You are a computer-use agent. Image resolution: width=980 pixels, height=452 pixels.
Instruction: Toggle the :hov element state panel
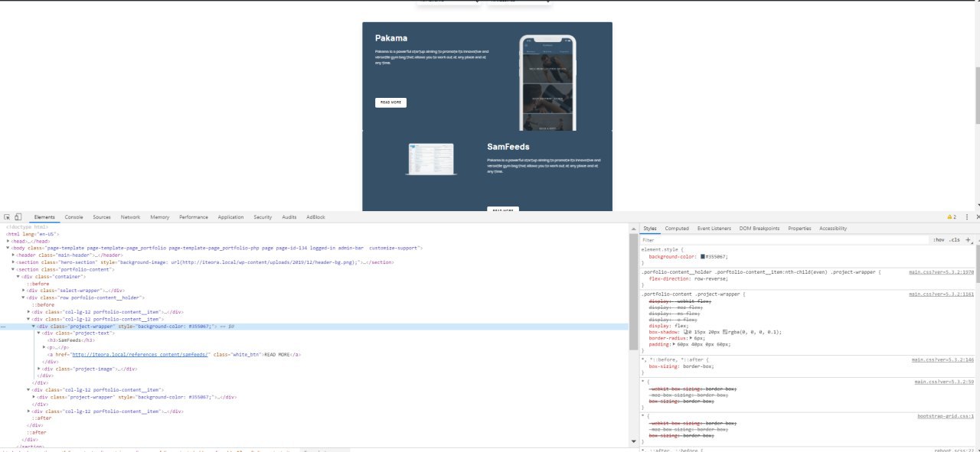[x=939, y=240]
